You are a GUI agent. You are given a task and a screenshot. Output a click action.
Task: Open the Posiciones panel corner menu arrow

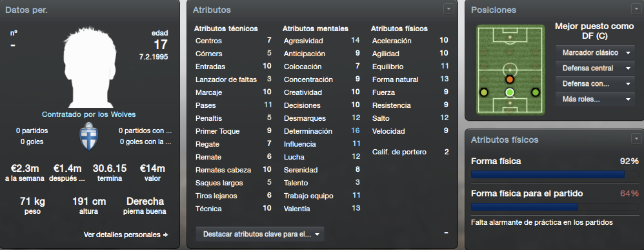click(x=636, y=8)
